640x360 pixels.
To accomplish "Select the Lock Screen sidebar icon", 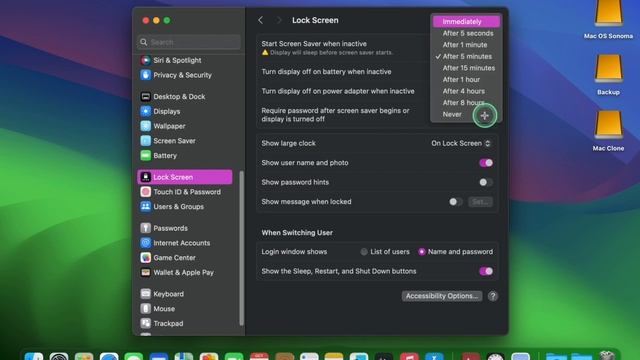I will pyautogui.click(x=145, y=177).
